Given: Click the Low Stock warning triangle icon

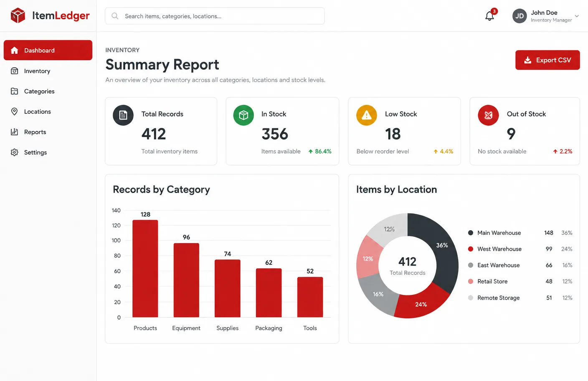Looking at the screenshot, I should pyautogui.click(x=367, y=115).
